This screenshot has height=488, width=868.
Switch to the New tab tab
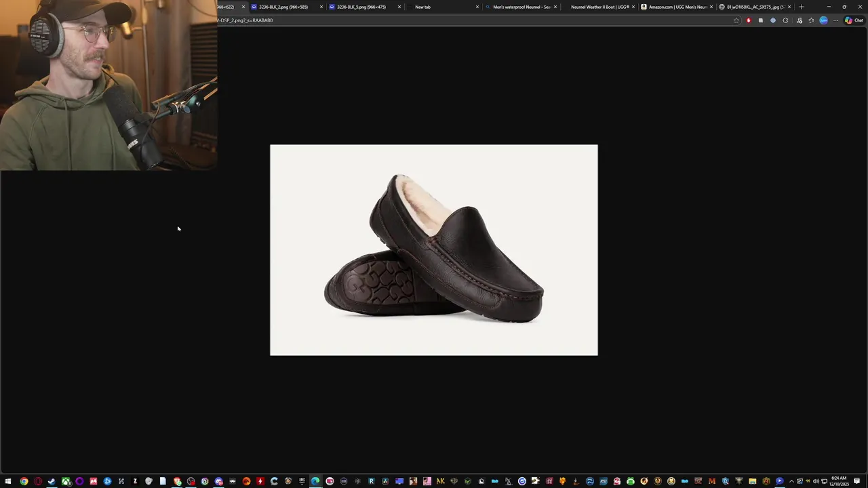(443, 7)
